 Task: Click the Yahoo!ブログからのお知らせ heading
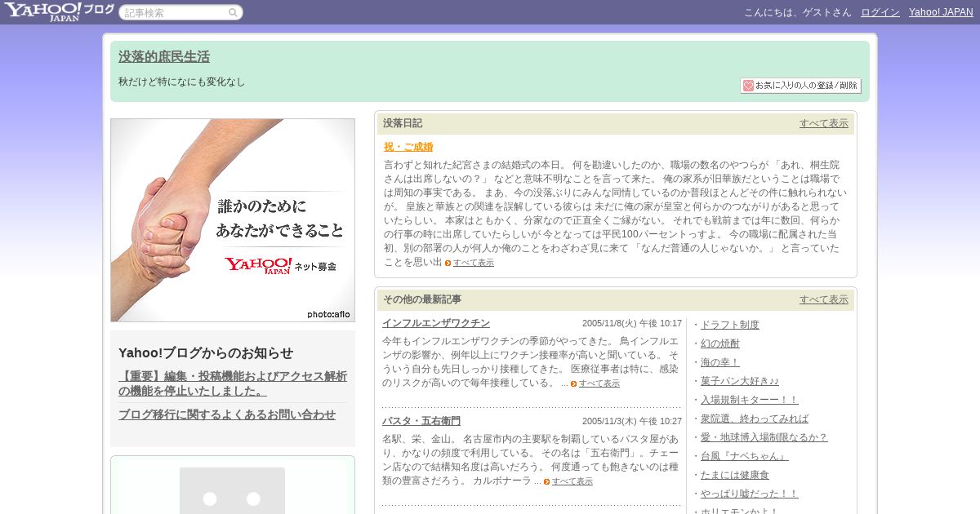click(x=206, y=353)
